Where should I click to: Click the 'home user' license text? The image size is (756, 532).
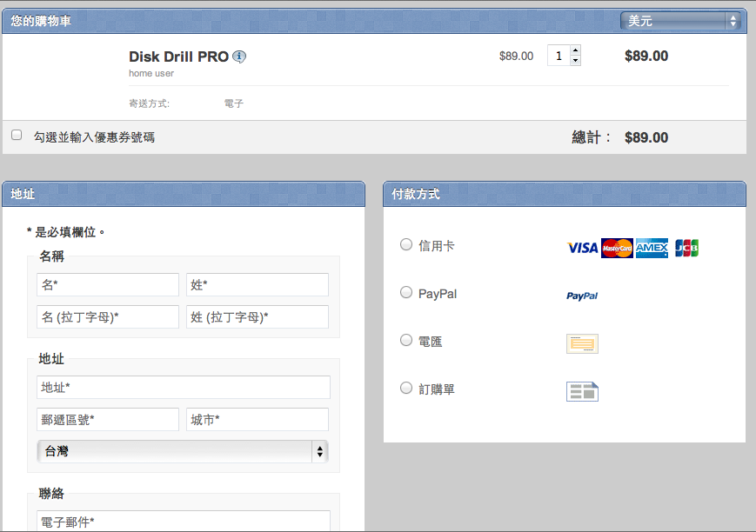click(x=151, y=73)
